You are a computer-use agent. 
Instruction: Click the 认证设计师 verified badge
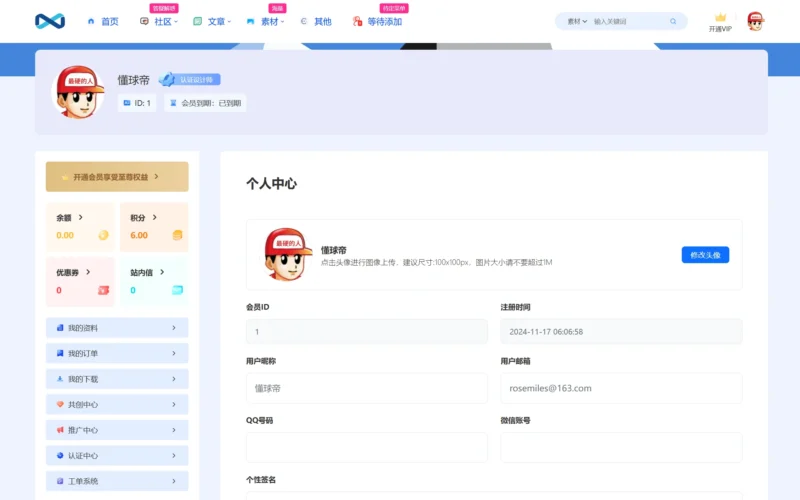tap(190, 80)
